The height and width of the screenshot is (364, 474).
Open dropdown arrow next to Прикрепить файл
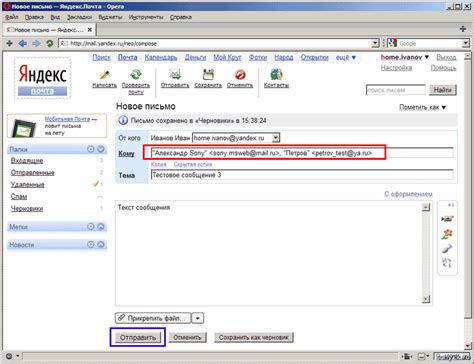click(x=198, y=318)
